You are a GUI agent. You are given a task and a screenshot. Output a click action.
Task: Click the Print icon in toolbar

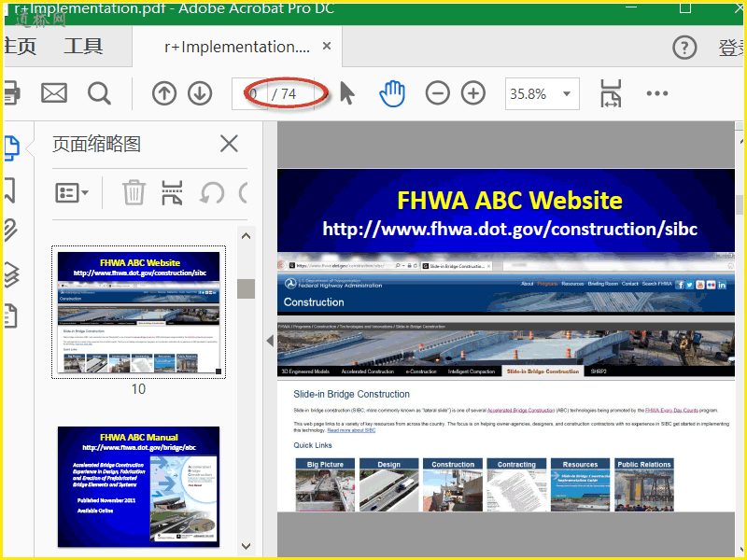[x=12, y=92]
